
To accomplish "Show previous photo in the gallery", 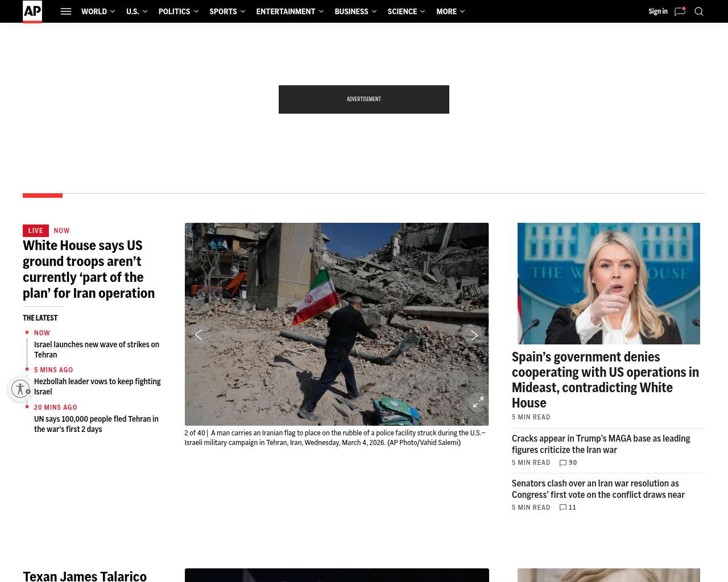I will point(198,335).
